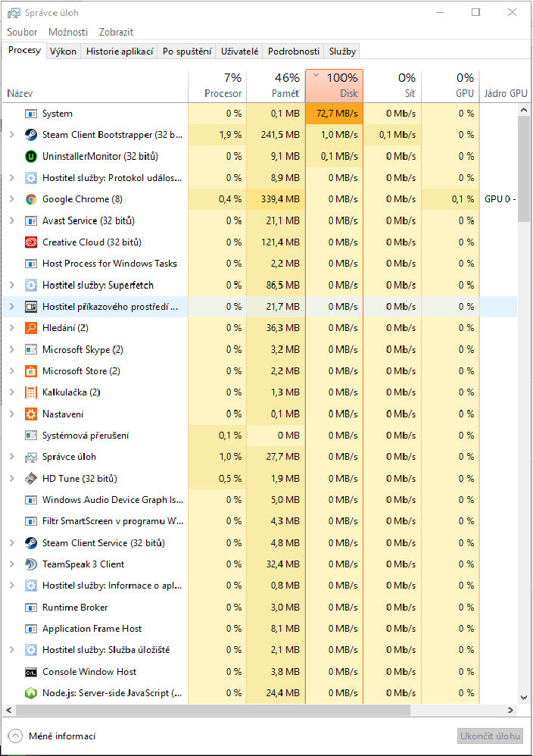Image resolution: width=533 pixels, height=756 pixels.
Task: Sort processes by the Procesor column
Action: click(217, 86)
